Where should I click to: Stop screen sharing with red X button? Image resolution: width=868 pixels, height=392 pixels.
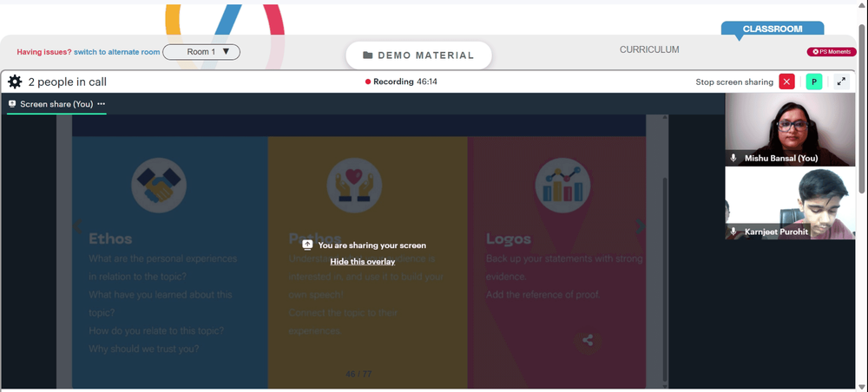tap(786, 82)
